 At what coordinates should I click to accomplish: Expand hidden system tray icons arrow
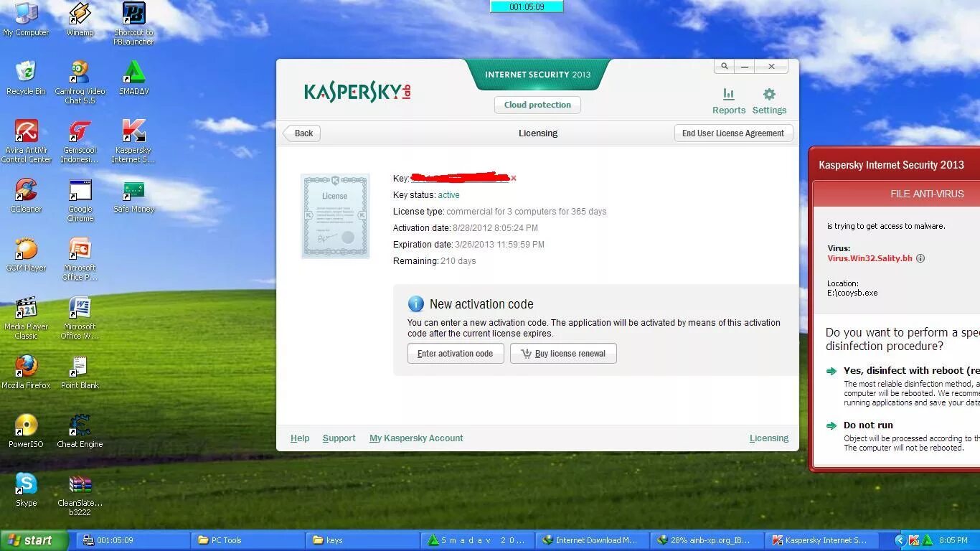pyautogui.click(x=900, y=540)
